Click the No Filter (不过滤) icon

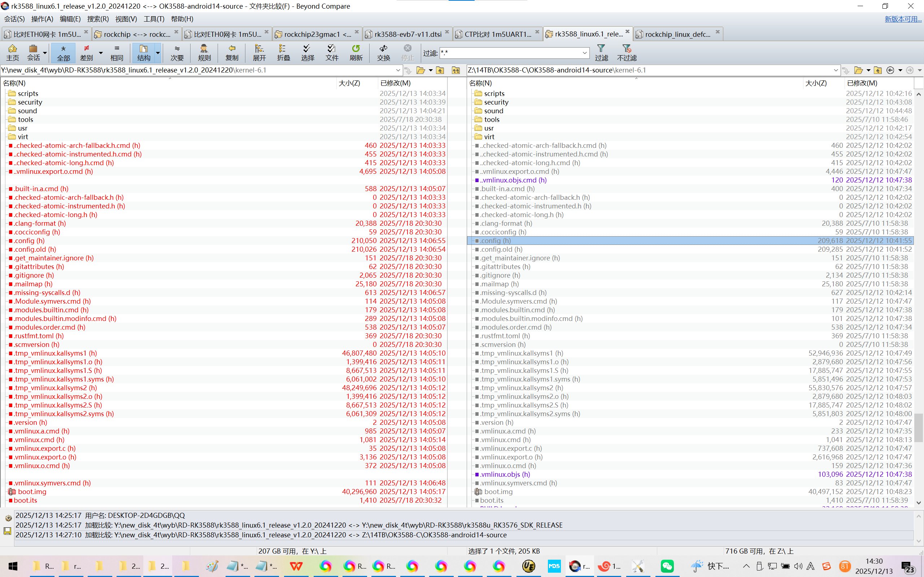(627, 52)
